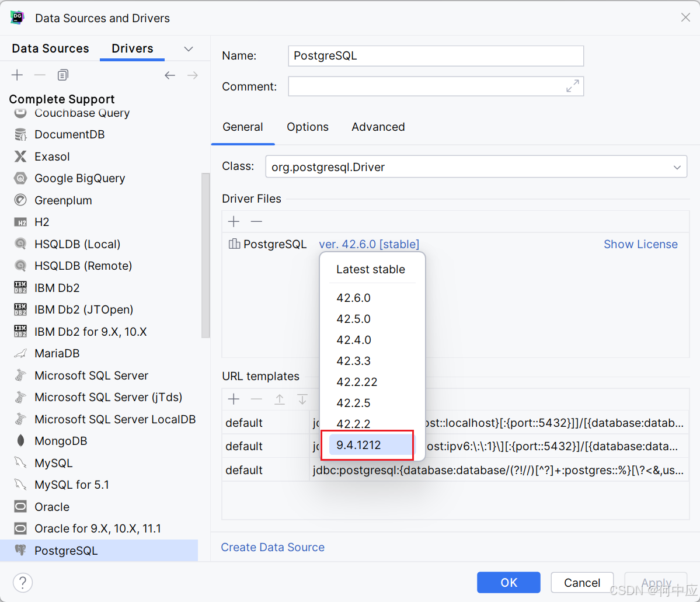Close the Data Sources and Drivers dialog
This screenshot has width=700, height=602.
tap(685, 18)
